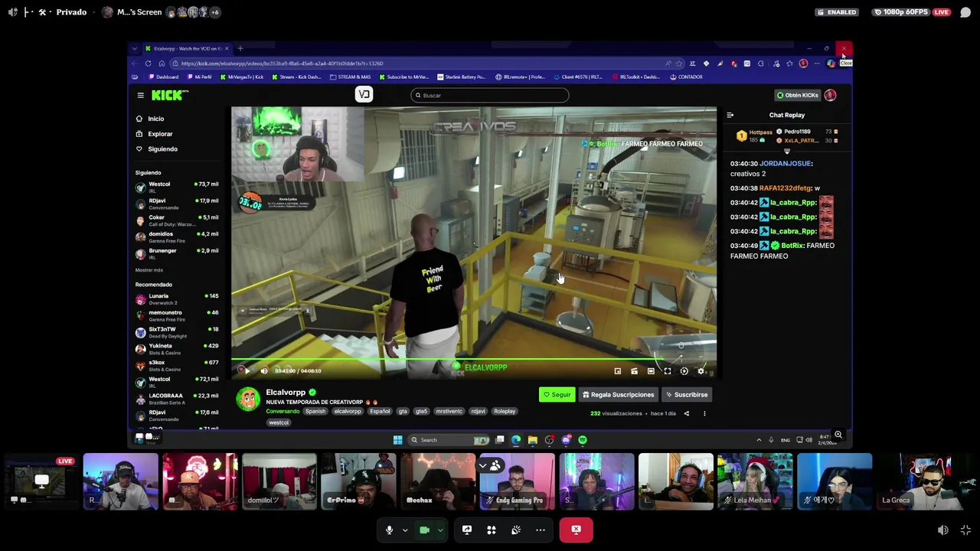980x551 pixels.
Task: Open the Explorar sidebar page
Action: coord(159,134)
